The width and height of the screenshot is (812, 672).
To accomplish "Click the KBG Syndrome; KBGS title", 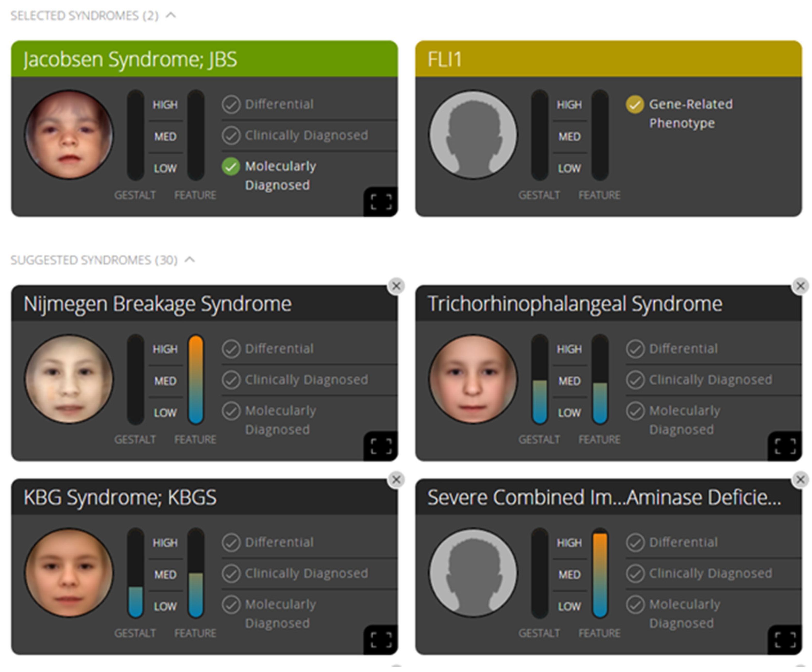I will click(x=120, y=498).
